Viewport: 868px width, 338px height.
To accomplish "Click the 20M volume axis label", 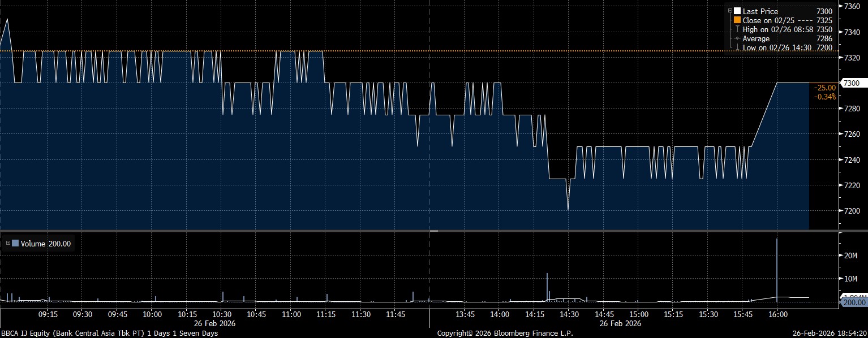I will pyautogui.click(x=852, y=255).
